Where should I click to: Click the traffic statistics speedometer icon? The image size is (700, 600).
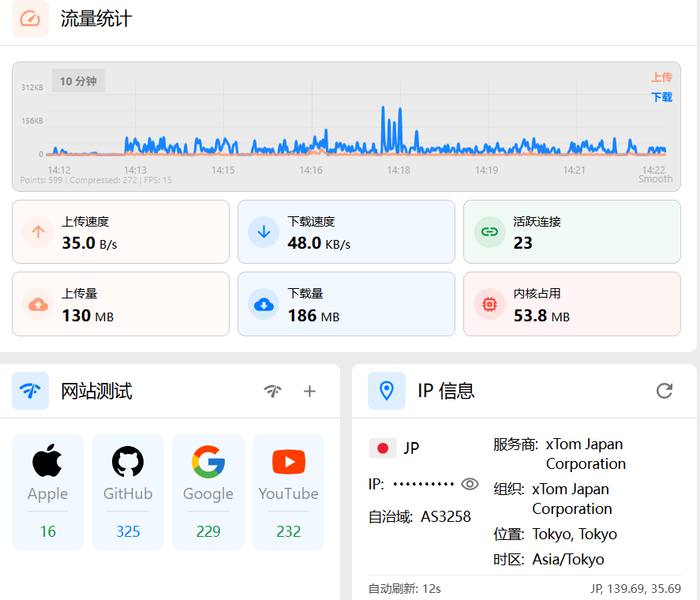[30, 19]
